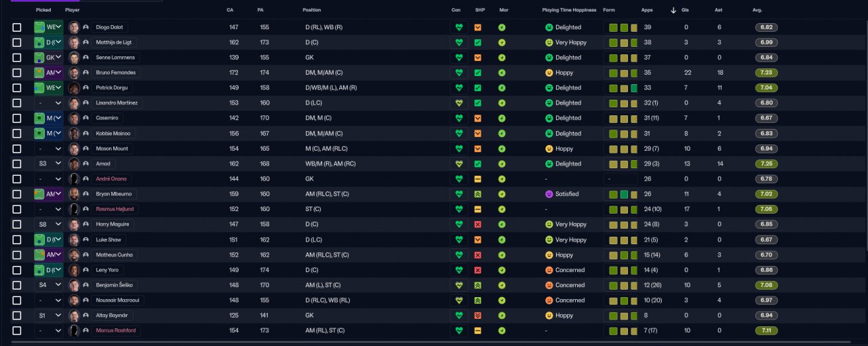Open André Onana player name link
Screen dimensions: 868x346
point(111,179)
